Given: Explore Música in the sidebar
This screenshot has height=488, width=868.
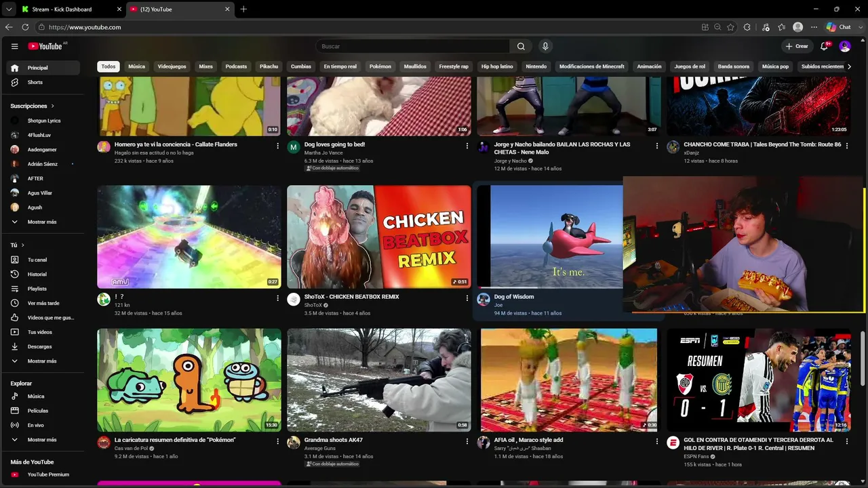Looking at the screenshot, I should click(43, 396).
